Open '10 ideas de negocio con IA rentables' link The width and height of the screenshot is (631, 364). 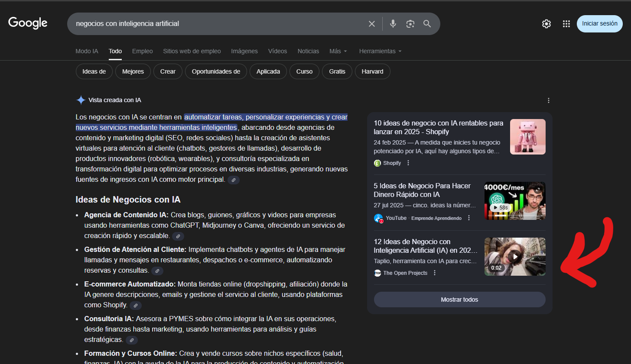439,127
